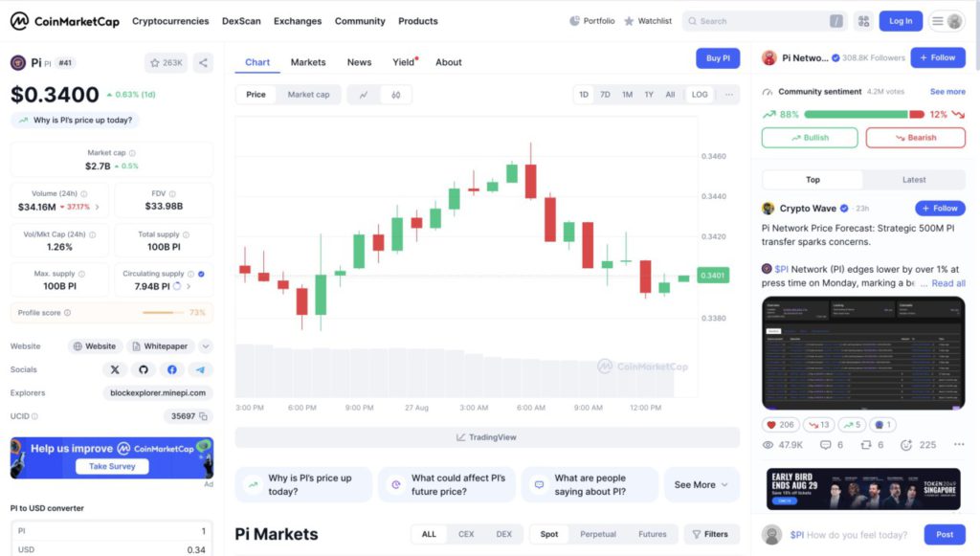Switch chart to candlestick view
Image resolution: width=980 pixels, height=556 pixels.
396,95
